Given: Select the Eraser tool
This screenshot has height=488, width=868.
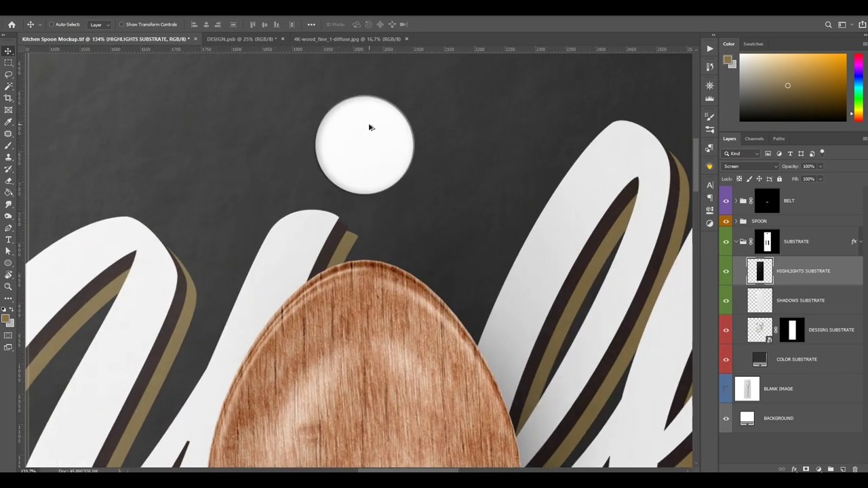Looking at the screenshot, I should 8,180.
